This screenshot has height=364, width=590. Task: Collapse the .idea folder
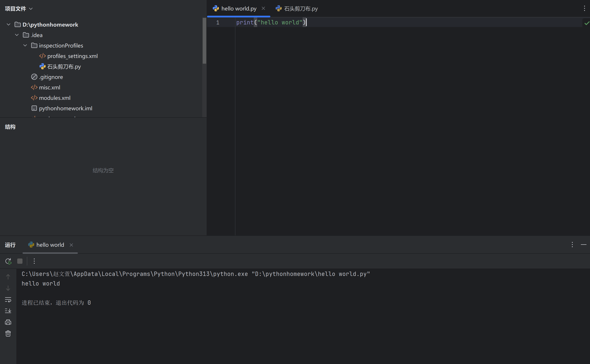tap(17, 35)
